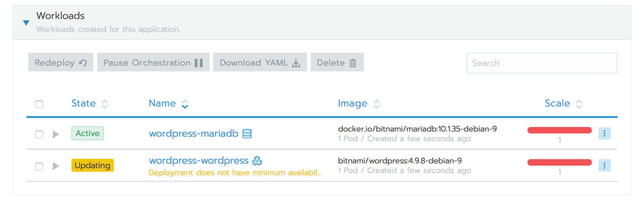This screenshot has width=644, height=200.
Task: Click the trash icon on the Delete button
Action: (352, 63)
